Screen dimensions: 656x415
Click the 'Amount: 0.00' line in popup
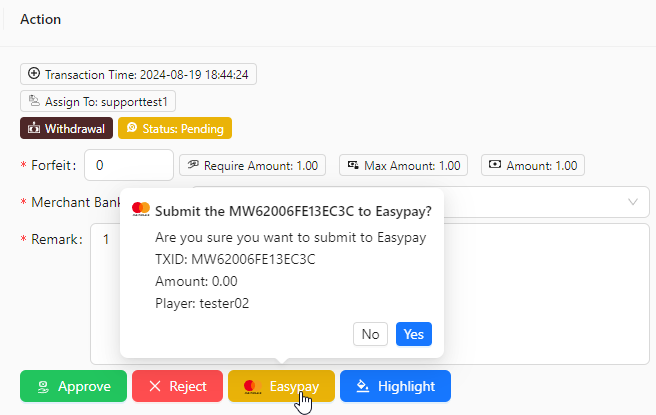(196, 281)
